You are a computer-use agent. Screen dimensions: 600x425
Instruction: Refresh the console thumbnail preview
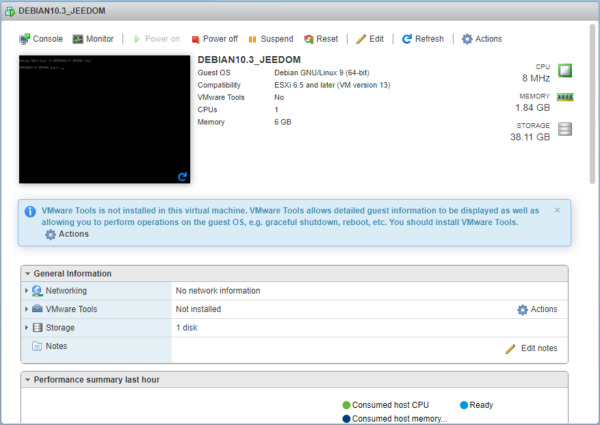click(x=182, y=176)
